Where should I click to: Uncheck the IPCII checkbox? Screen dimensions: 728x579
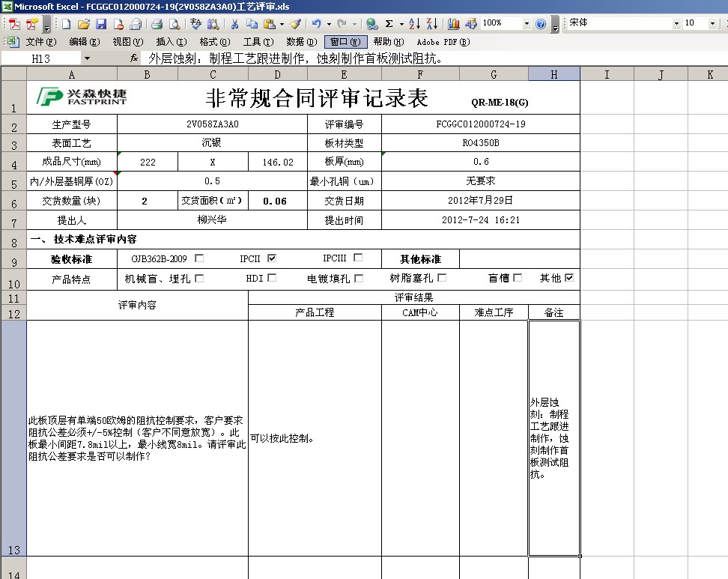click(x=272, y=258)
